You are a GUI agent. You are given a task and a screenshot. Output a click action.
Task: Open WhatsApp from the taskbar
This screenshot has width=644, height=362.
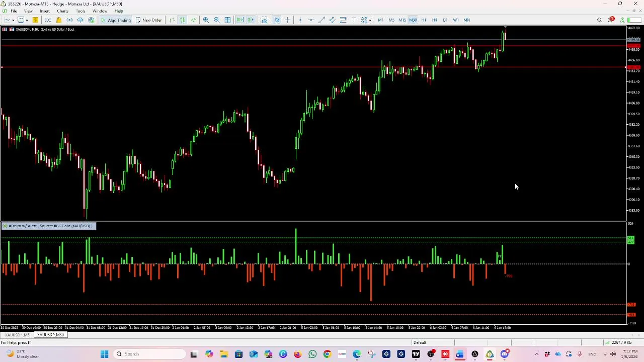pos(312,354)
